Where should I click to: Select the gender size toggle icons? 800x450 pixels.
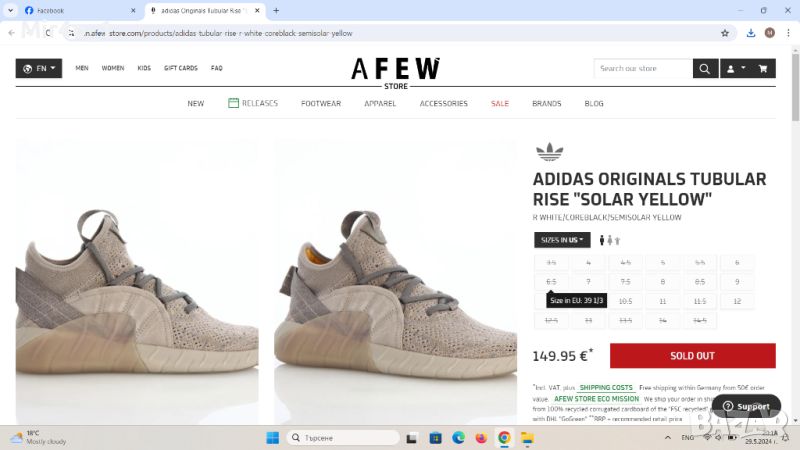(610, 240)
